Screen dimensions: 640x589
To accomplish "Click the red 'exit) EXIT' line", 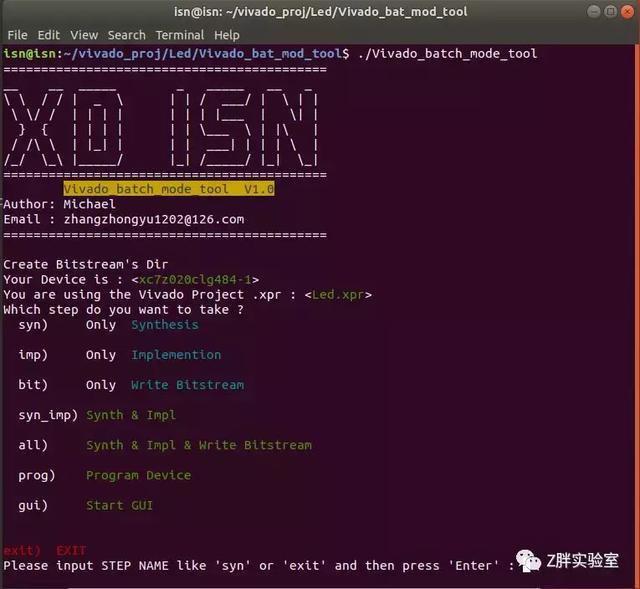I will 45,551.
